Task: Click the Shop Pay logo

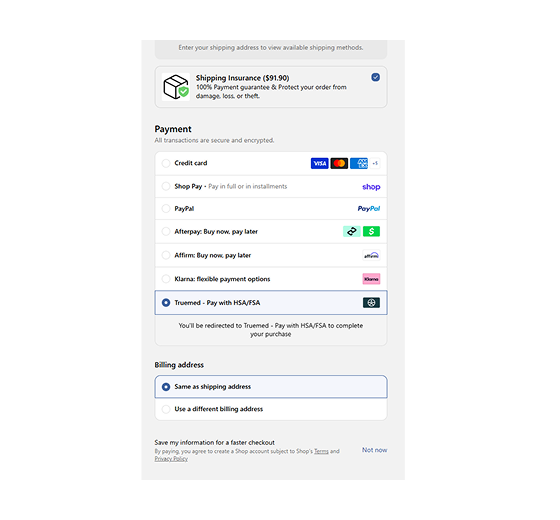Action: coord(371,187)
